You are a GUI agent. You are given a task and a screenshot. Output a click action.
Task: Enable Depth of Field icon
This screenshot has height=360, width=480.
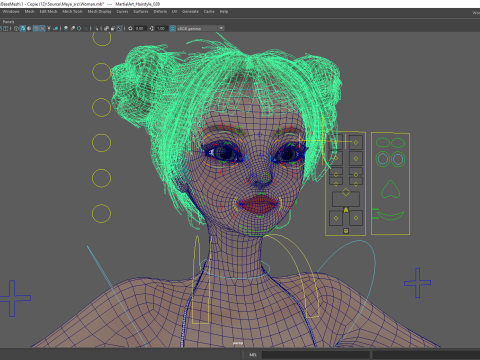[x=86, y=29]
